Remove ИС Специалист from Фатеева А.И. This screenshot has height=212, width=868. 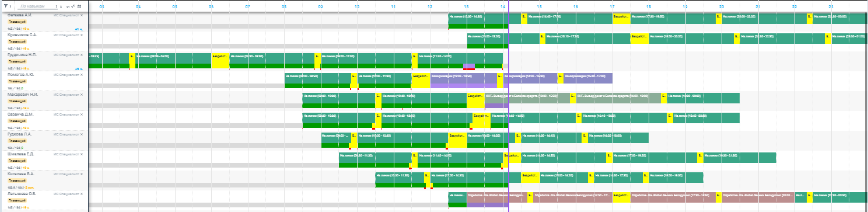82,15
